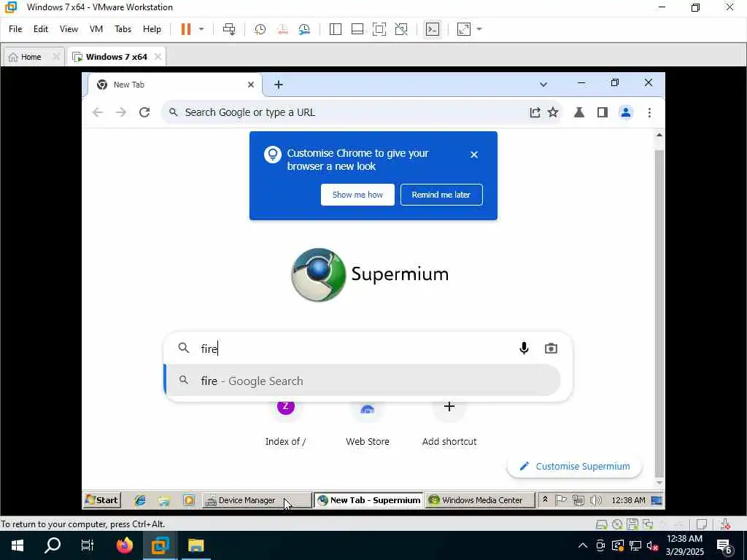
Task: Open the power options dropdown beside Pause
Action: click(201, 29)
